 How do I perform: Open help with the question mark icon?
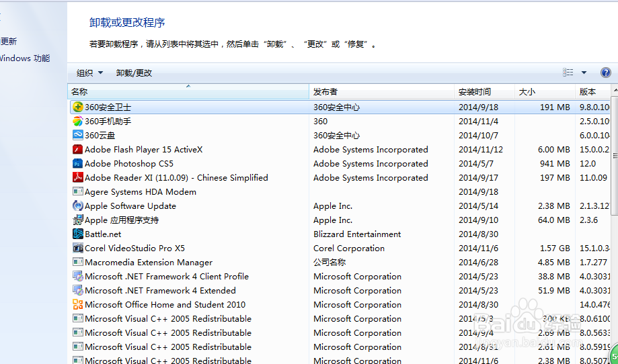tap(605, 73)
